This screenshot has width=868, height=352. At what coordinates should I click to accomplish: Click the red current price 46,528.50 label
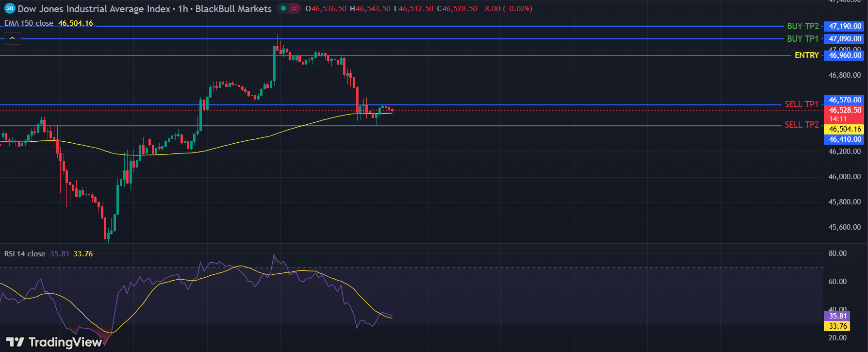point(845,111)
